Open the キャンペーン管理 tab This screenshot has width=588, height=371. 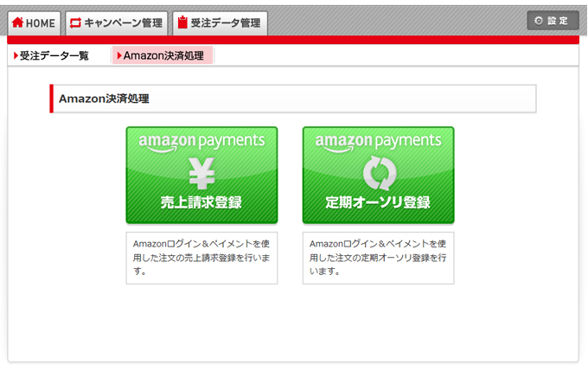pyautogui.click(x=117, y=23)
